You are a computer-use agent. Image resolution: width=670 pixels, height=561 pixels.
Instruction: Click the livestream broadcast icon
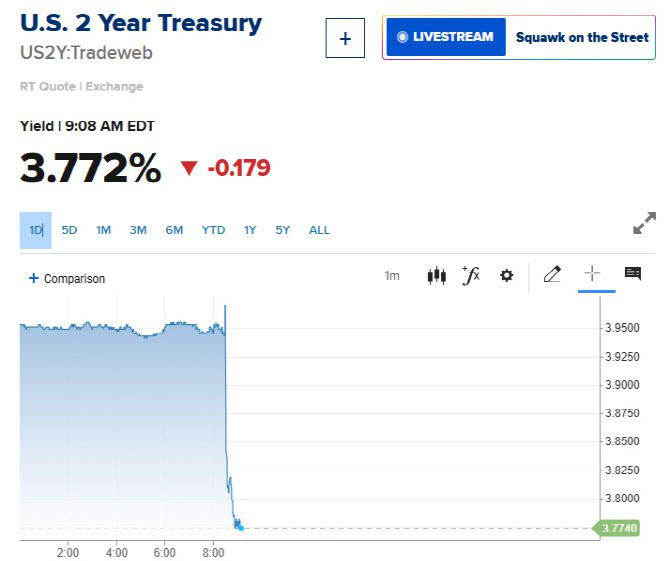(x=402, y=37)
